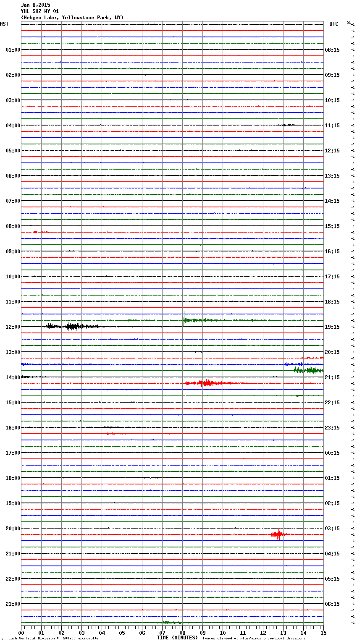Click the 21:15 UTC time label
The height and width of the screenshot is (644, 357).
pos(332,377)
